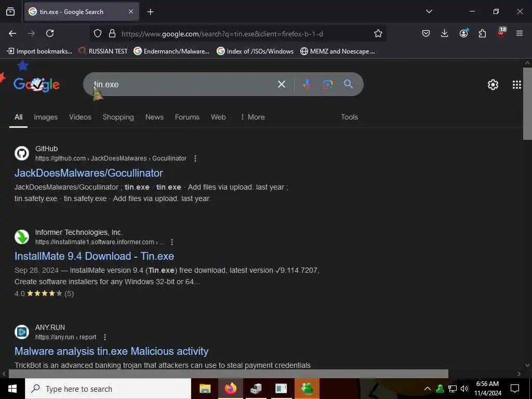Open options menu for GitHub result
Screen dimensions: 532x399
pyautogui.click(x=195, y=158)
